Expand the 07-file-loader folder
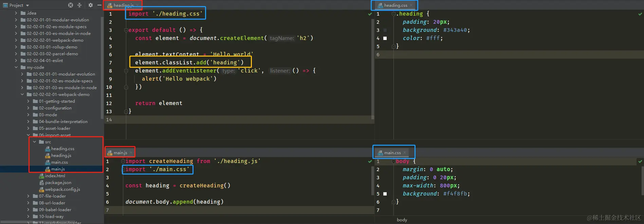 click(x=28, y=196)
